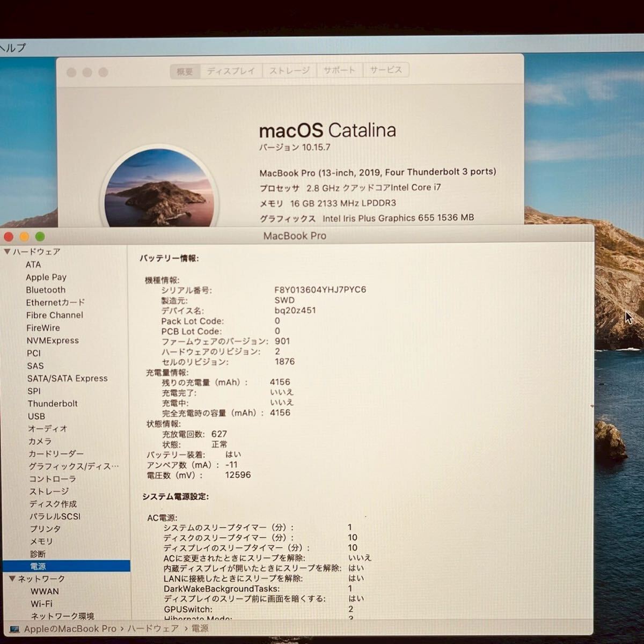
Task: Click manufacturer value SWD
Action: [284, 300]
